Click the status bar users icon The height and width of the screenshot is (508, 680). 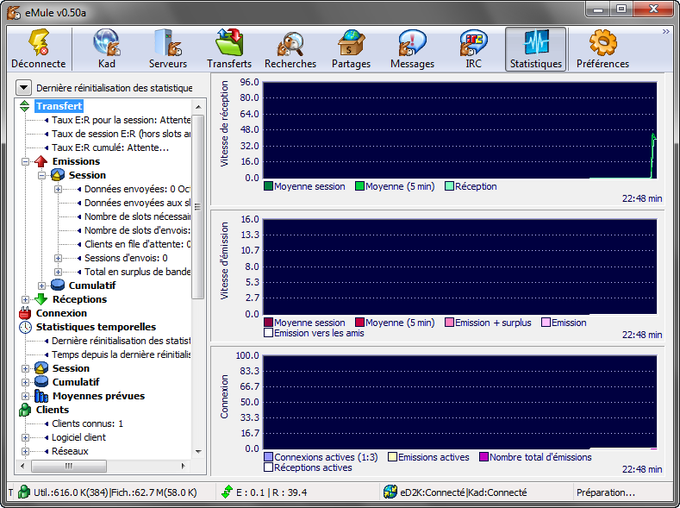tap(24, 492)
